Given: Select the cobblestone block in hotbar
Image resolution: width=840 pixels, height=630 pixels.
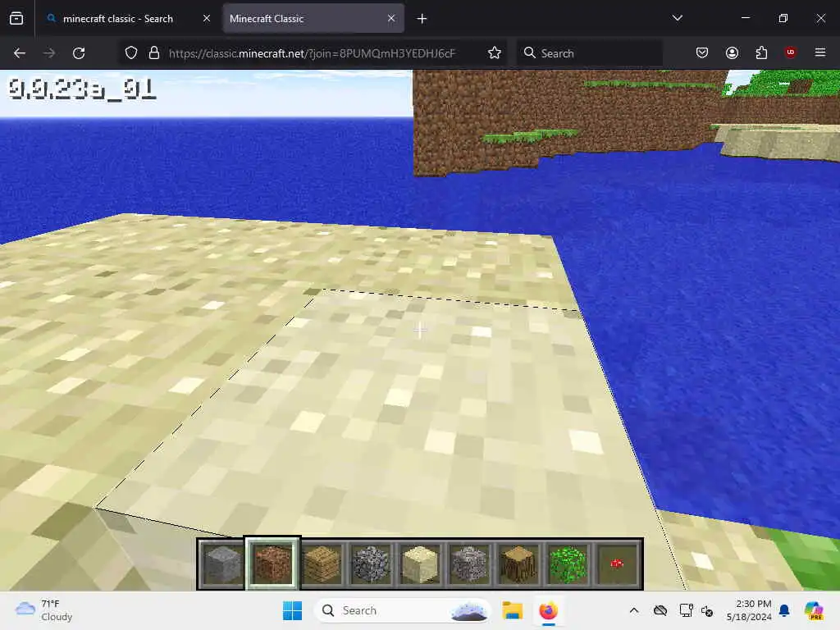Looking at the screenshot, I should point(371,564).
